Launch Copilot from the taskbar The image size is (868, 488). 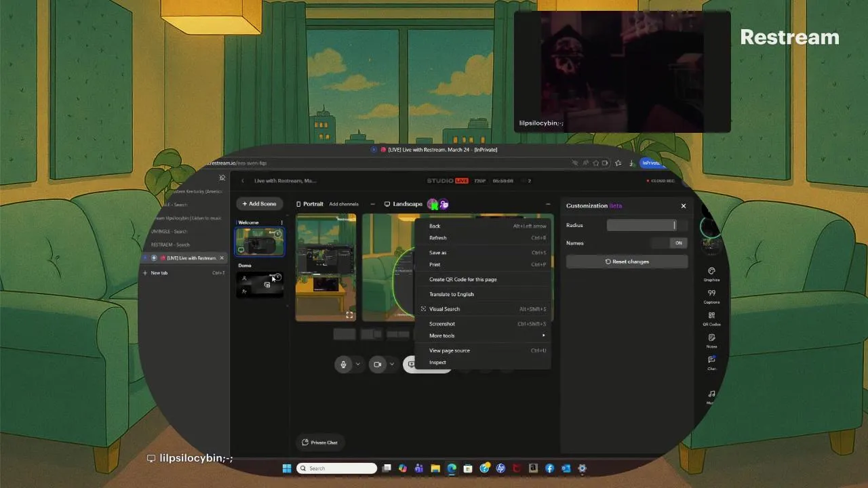(403, 468)
